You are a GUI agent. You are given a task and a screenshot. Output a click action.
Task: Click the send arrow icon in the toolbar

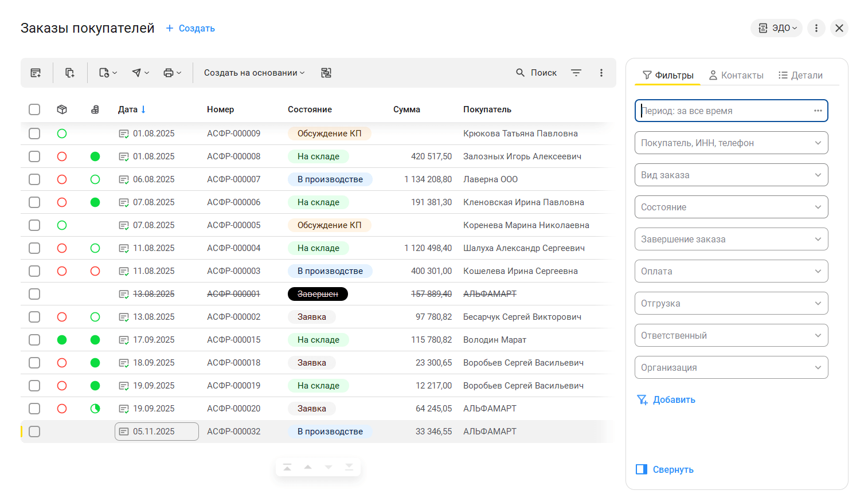click(x=136, y=73)
